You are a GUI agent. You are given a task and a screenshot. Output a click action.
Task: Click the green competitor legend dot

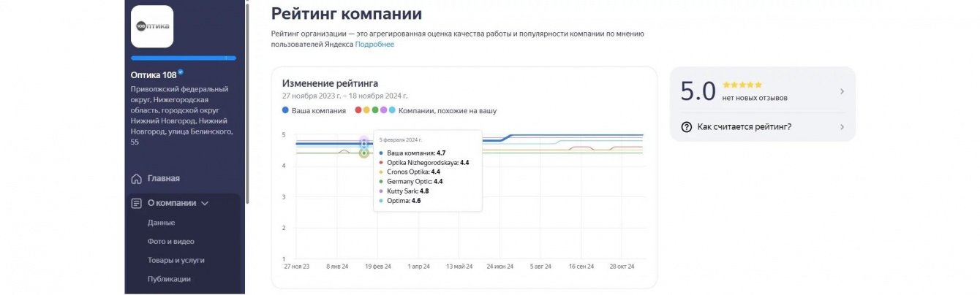coord(375,110)
